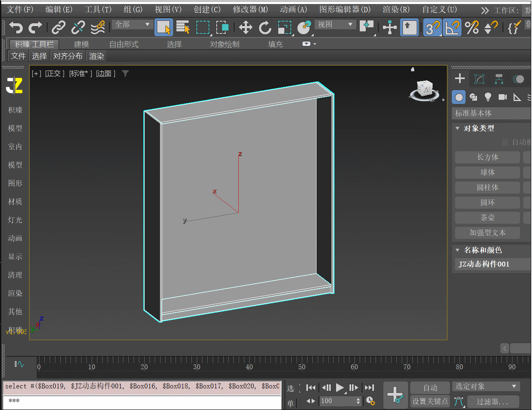Click the 加强型文本 button
The height and width of the screenshot is (410, 532).
pyautogui.click(x=488, y=233)
